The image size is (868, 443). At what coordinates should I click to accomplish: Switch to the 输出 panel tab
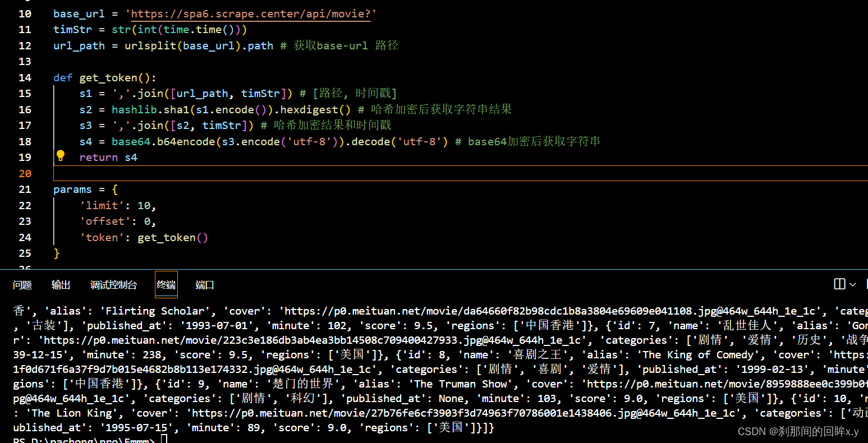click(x=61, y=285)
